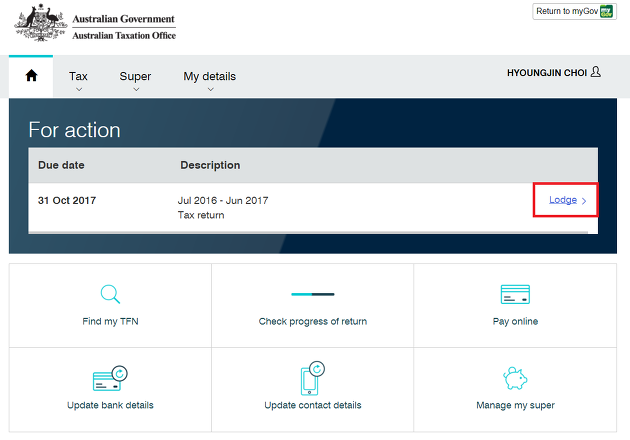Screen dimensions: 630x440
Task: Open the Update bank details link
Action: coord(110,405)
